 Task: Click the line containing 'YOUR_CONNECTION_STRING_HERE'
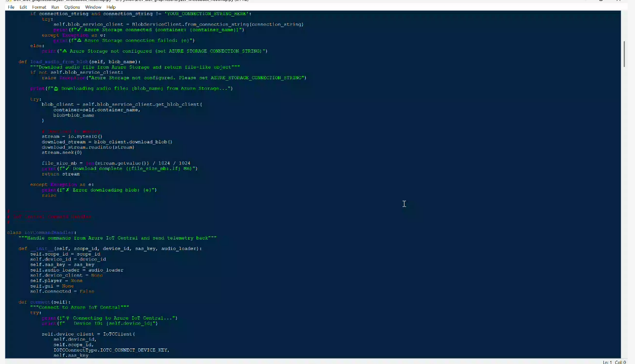pyautogui.click(x=141, y=14)
